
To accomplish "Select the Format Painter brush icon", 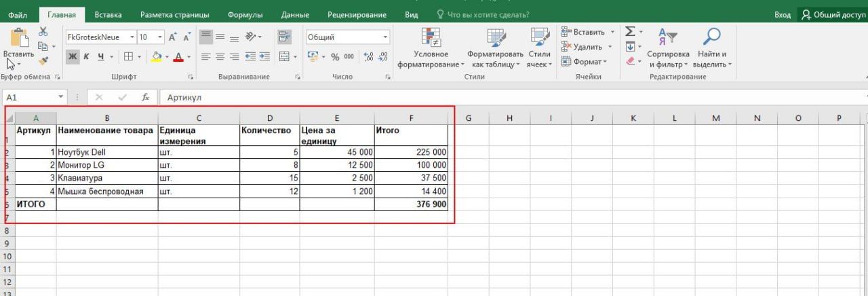I will (43, 60).
